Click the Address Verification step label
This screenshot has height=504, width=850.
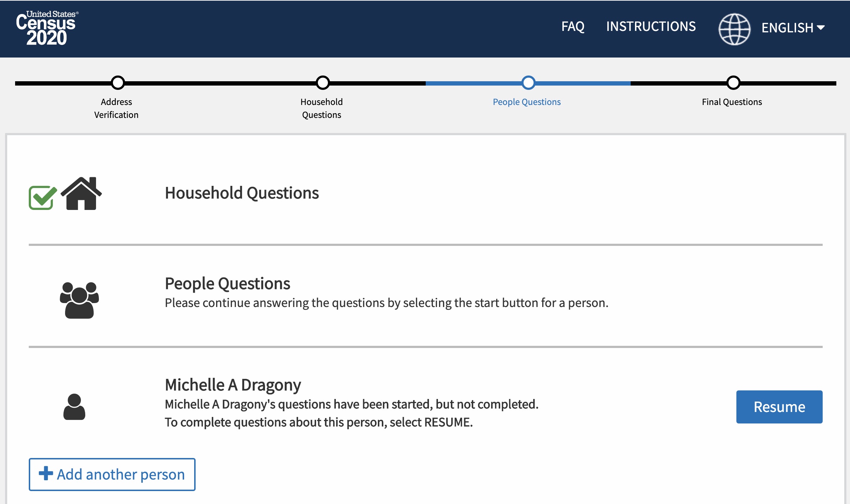pyautogui.click(x=116, y=108)
